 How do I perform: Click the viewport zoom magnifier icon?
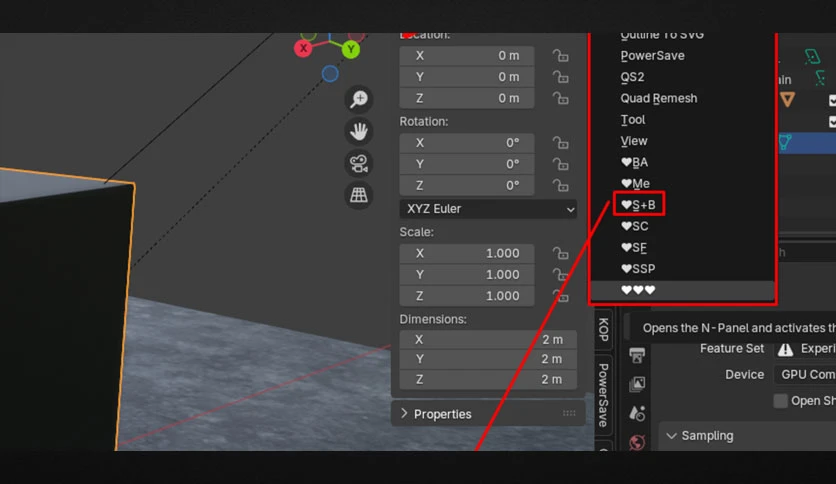[x=359, y=99]
